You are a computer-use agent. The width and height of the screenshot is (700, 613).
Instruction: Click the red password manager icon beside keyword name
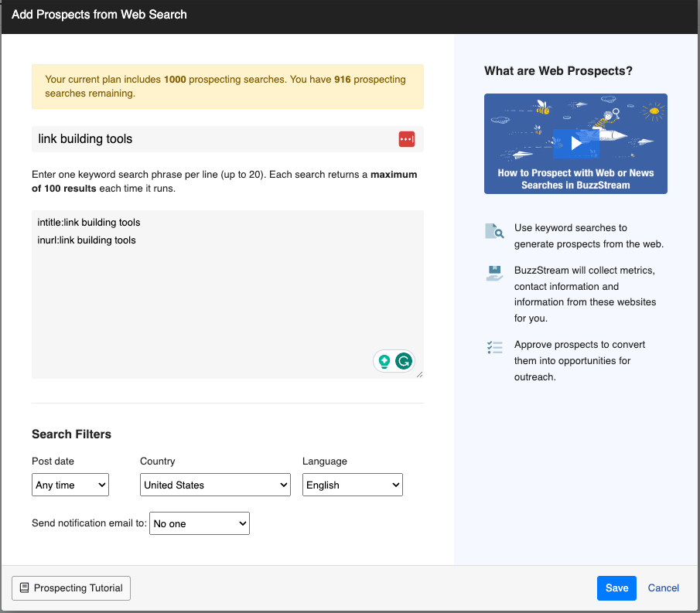point(407,139)
